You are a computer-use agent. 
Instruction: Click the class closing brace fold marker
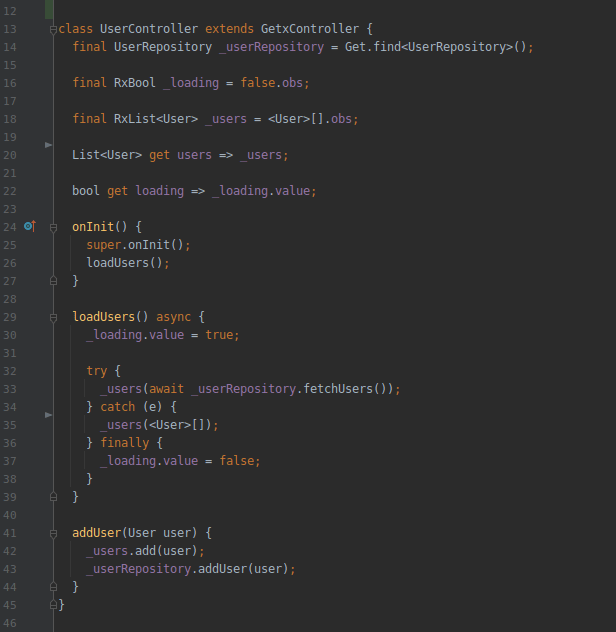(x=53, y=605)
